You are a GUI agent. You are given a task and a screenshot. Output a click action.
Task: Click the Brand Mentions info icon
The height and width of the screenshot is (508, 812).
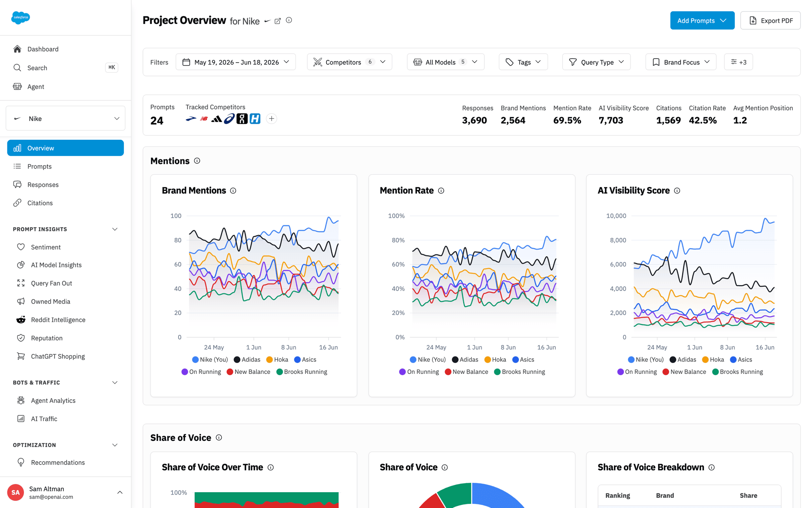pos(233,191)
